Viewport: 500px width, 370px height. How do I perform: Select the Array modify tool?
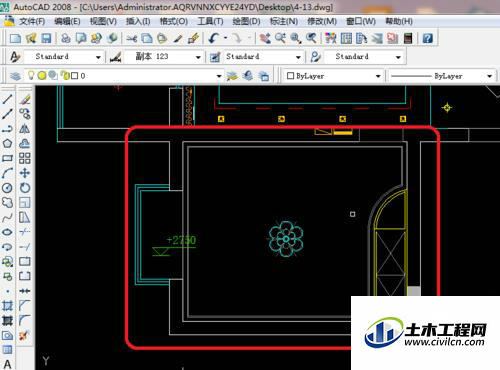point(25,158)
